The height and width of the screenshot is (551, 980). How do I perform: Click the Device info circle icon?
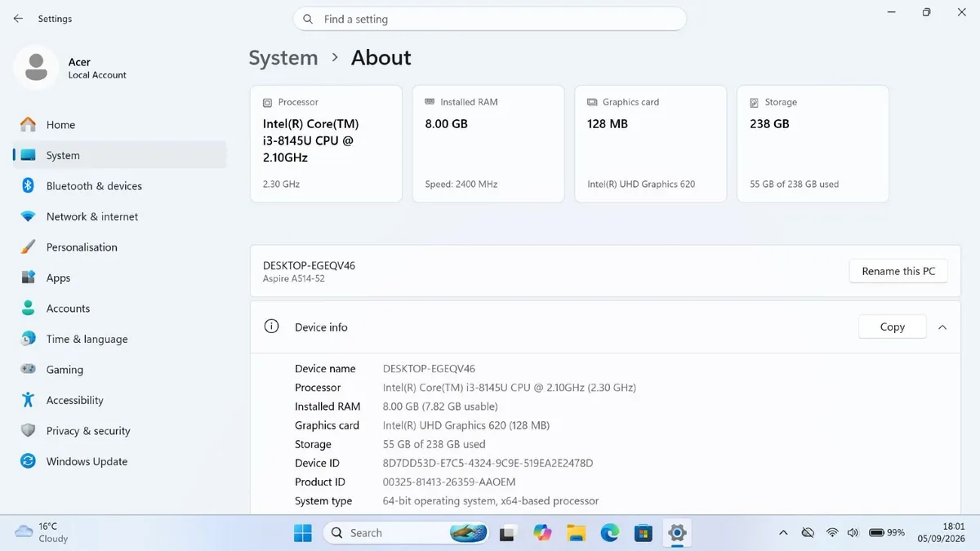click(271, 327)
